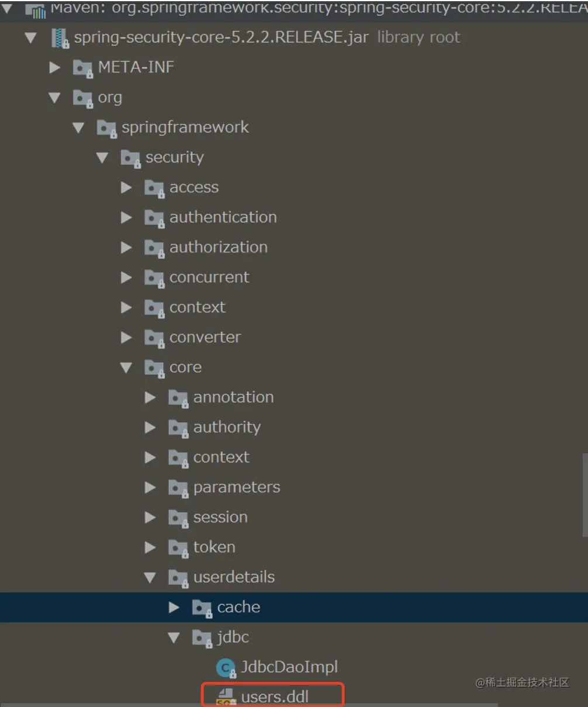Click the authentication package folder icon
Screen dimensions: 588x707
click(x=154, y=218)
